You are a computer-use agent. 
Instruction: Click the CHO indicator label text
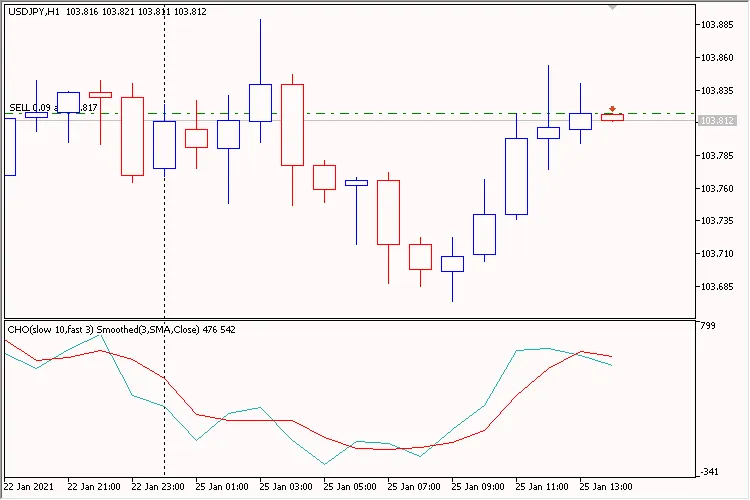pos(120,329)
